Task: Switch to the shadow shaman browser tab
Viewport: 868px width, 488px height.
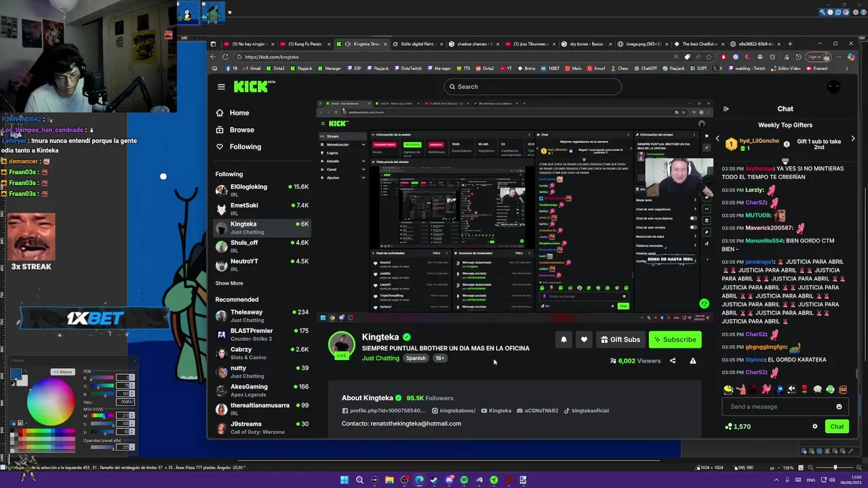Action: coord(475,44)
